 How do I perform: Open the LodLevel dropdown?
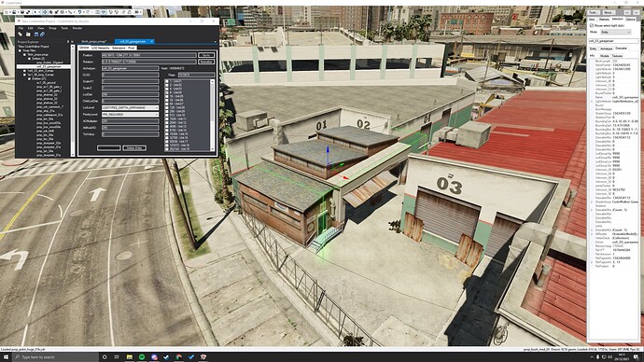point(130,108)
